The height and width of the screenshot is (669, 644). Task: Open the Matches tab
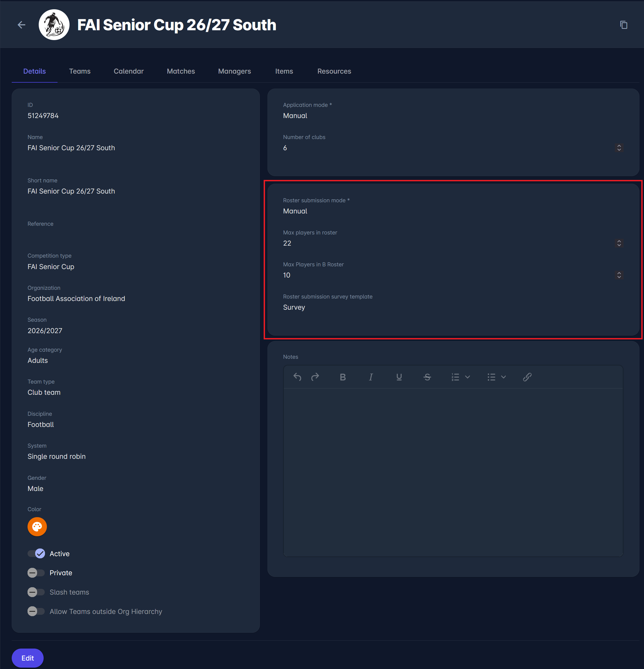tap(181, 71)
